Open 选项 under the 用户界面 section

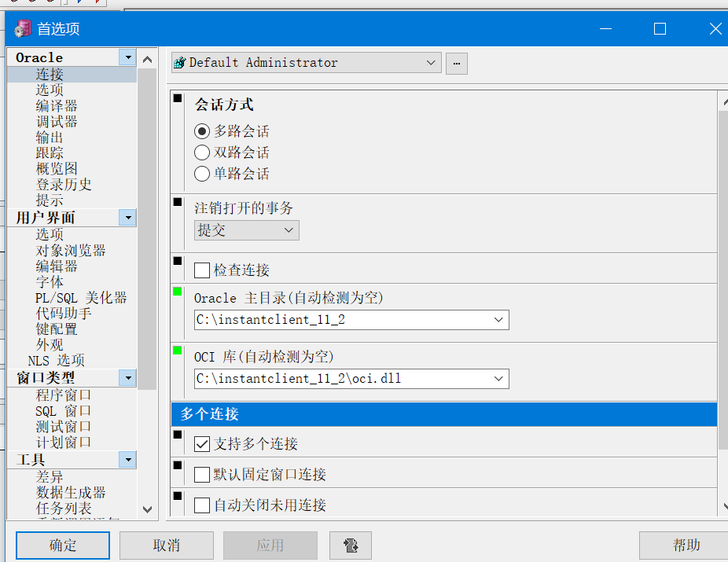pos(50,234)
